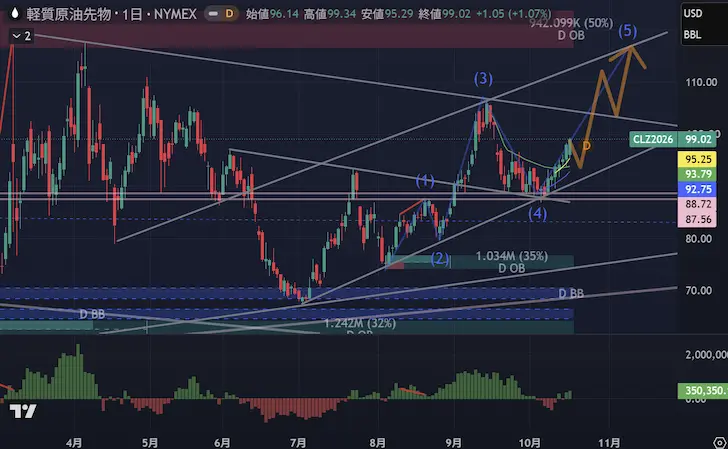This screenshot has height=449, width=728.
Task: Click the 始値 96.14 open value
Action: pyautogui.click(x=272, y=14)
